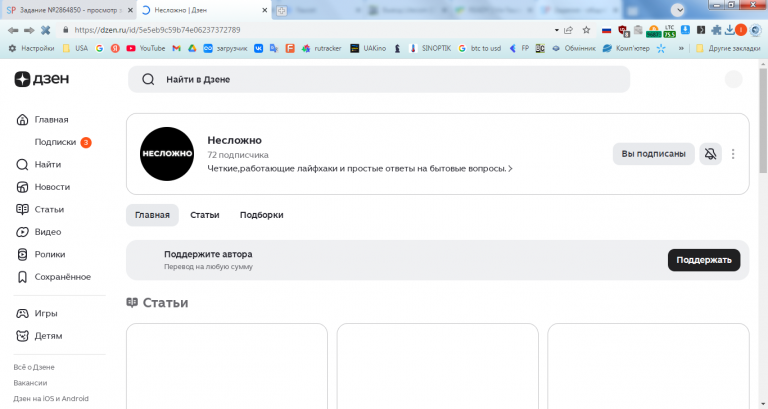Open Игры in the sidebar
The height and width of the screenshot is (409, 768).
(x=37, y=313)
